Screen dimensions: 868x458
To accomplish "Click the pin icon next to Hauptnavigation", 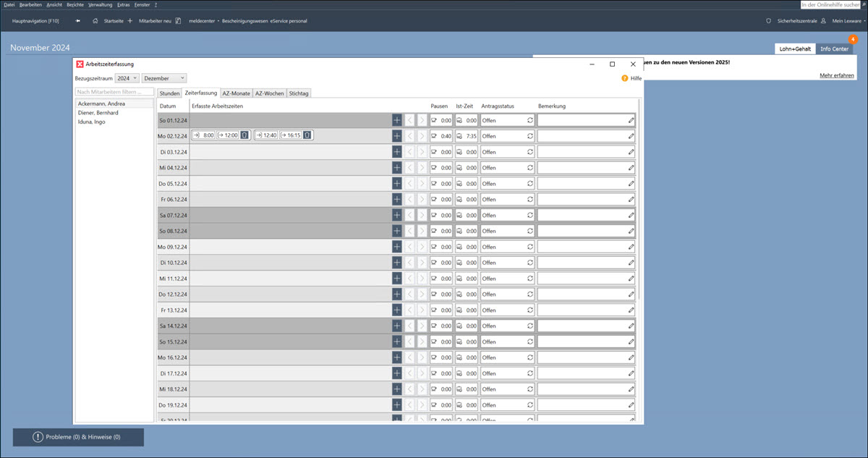I will pyautogui.click(x=77, y=21).
